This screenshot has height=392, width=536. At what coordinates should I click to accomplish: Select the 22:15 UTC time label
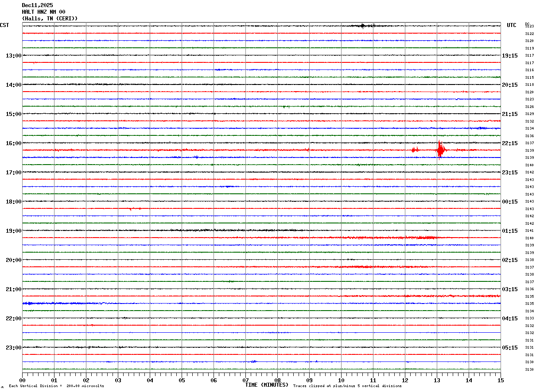click(509, 143)
